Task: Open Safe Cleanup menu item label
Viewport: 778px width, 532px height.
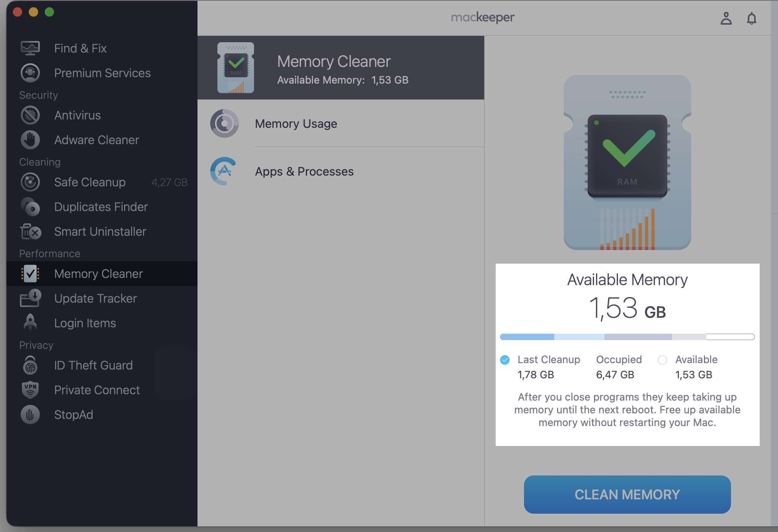Action: [x=90, y=182]
